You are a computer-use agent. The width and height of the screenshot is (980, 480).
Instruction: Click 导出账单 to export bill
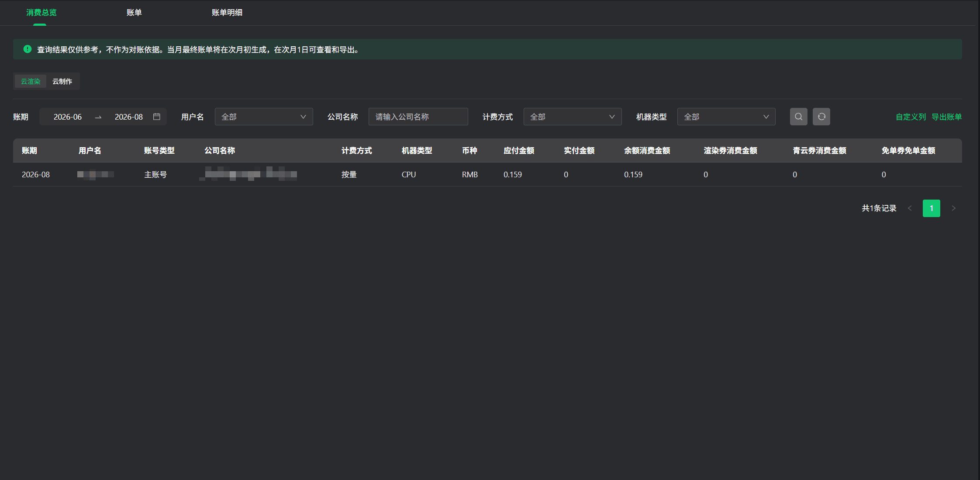click(x=946, y=117)
